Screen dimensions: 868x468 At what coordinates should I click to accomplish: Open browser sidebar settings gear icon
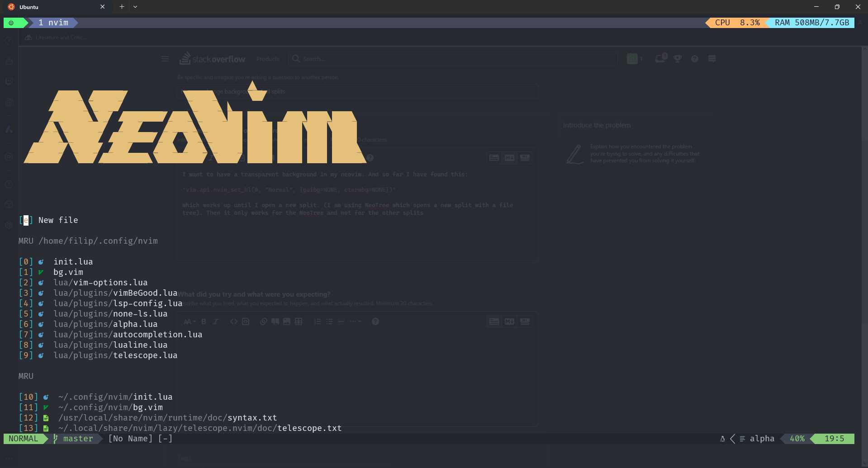(x=9, y=225)
